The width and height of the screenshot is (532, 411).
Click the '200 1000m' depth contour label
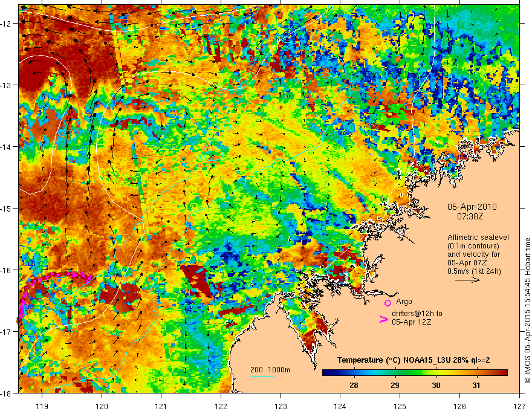point(270,370)
